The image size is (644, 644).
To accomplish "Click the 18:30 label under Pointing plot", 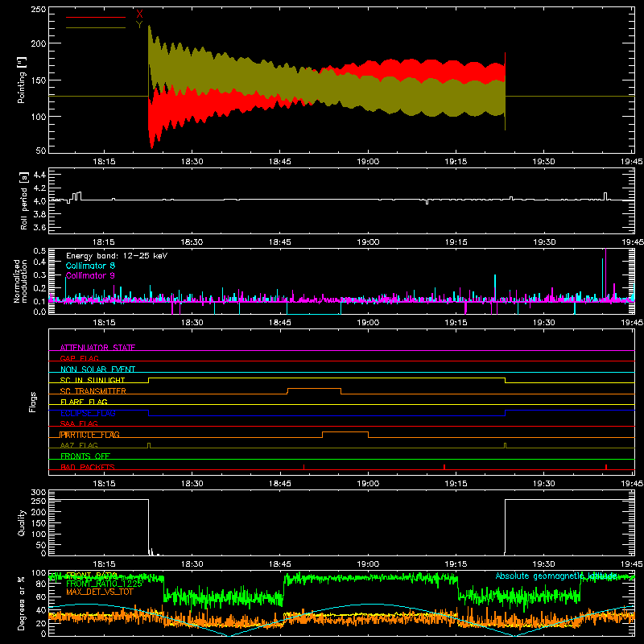I will 192,162.
